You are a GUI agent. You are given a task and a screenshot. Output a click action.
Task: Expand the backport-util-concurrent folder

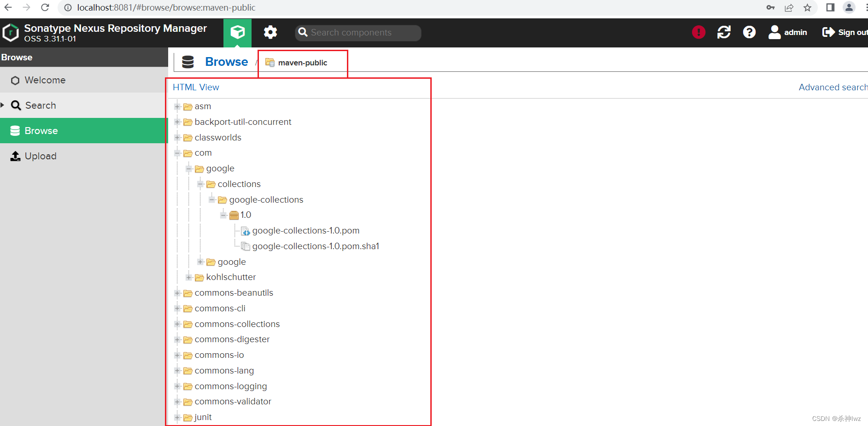tap(177, 122)
